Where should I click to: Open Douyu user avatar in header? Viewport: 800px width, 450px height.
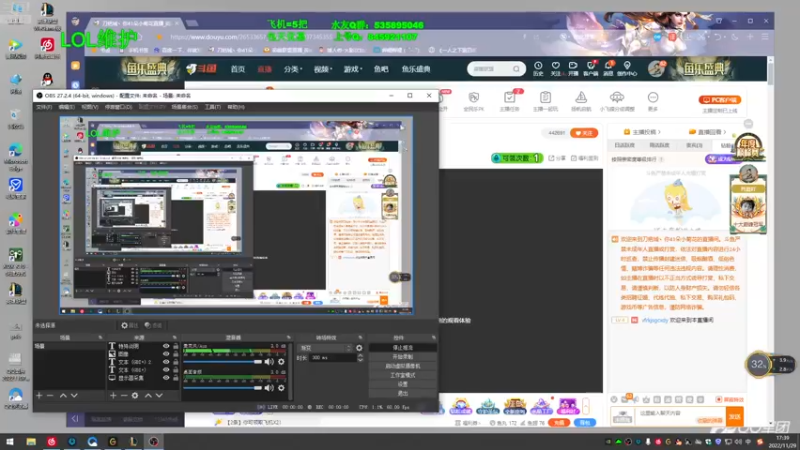click(657, 68)
